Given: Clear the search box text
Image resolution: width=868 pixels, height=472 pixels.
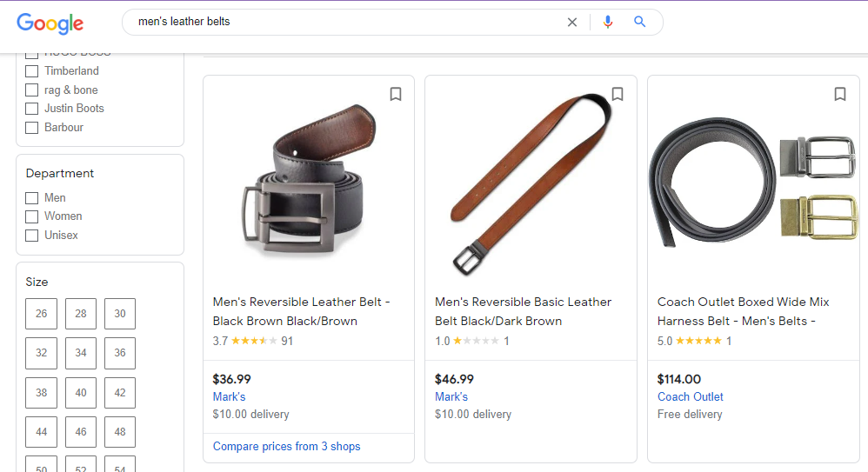Looking at the screenshot, I should (572, 22).
